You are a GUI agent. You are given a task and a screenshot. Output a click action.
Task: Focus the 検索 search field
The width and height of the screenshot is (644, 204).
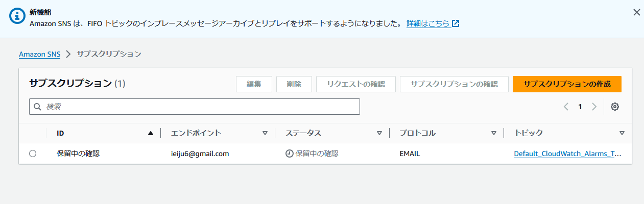pyautogui.click(x=195, y=107)
